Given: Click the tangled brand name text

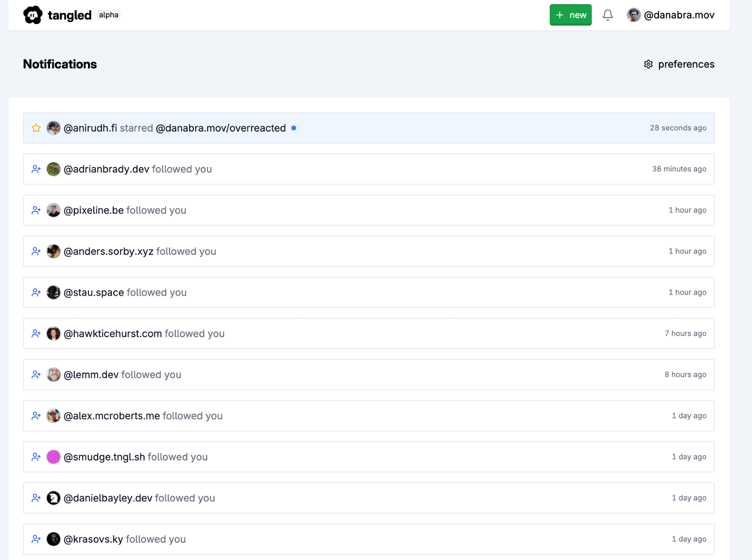Looking at the screenshot, I should [x=70, y=15].
